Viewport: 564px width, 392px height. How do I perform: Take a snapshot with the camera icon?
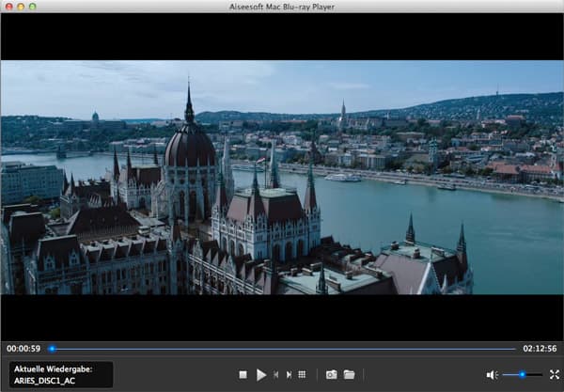[x=331, y=374]
